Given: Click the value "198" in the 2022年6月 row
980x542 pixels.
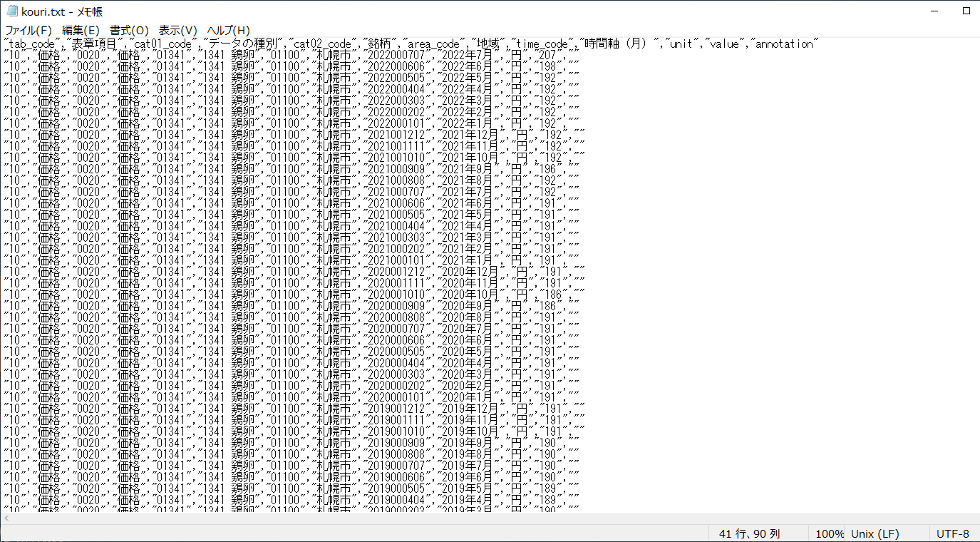Looking at the screenshot, I should 548,67.
